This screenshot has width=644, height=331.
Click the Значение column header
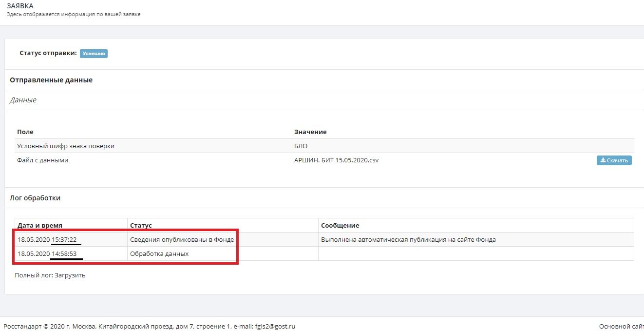pyautogui.click(x=310, y=132)
